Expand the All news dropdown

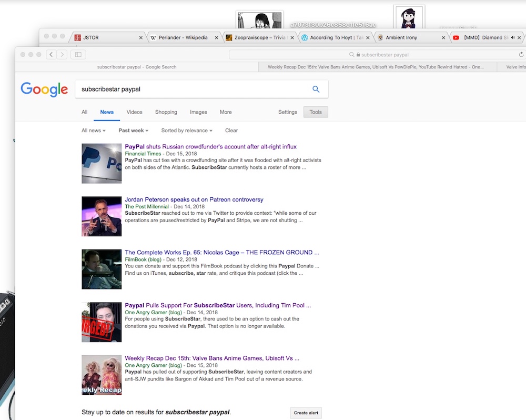point(93,131)
